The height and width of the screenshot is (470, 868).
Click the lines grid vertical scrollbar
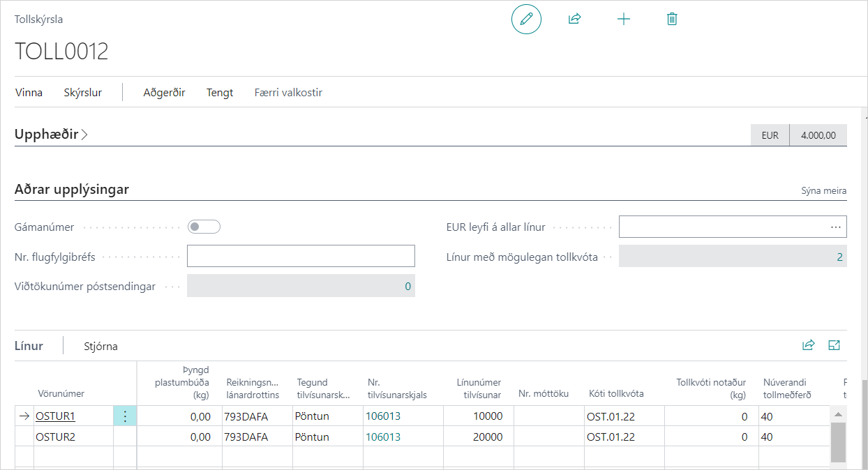(x=837, y=441)
